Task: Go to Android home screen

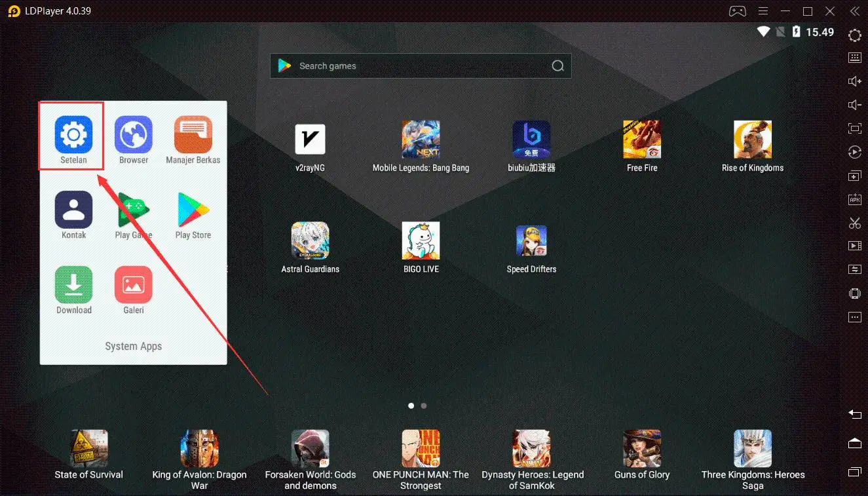Action: pos(855,444)
